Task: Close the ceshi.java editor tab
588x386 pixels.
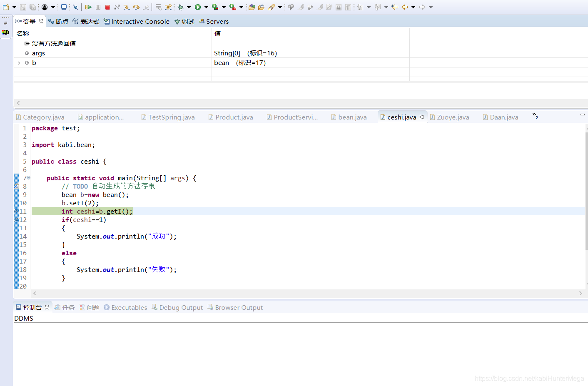Action: [422, 117]
